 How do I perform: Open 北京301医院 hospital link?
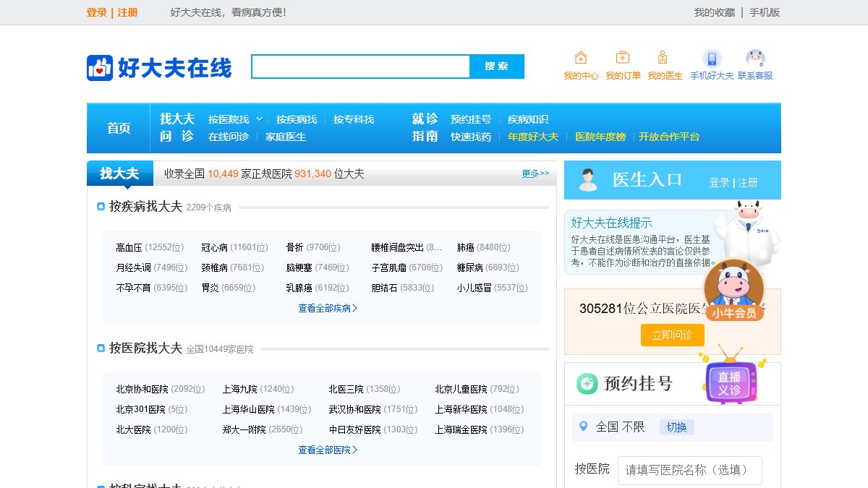pyautogui.click(x=140, y=409)
